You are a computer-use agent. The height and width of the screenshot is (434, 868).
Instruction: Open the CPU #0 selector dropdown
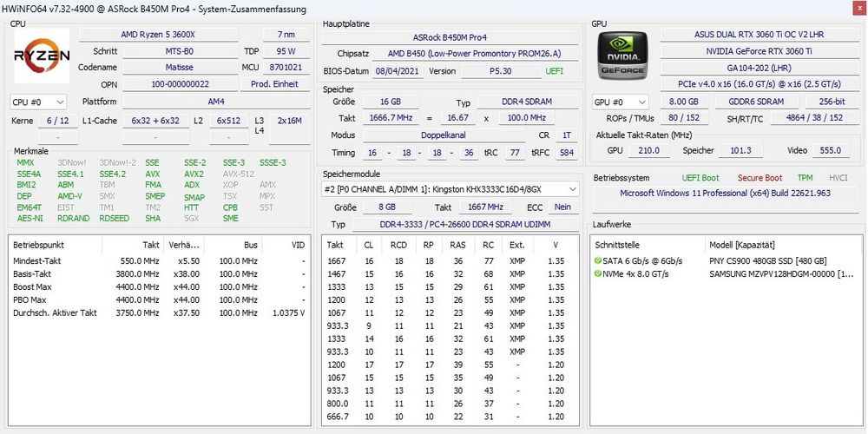[x=39, y=102]
